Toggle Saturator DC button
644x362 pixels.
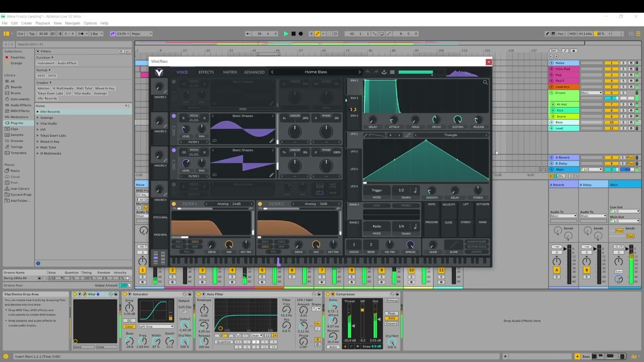click(129, 320)
